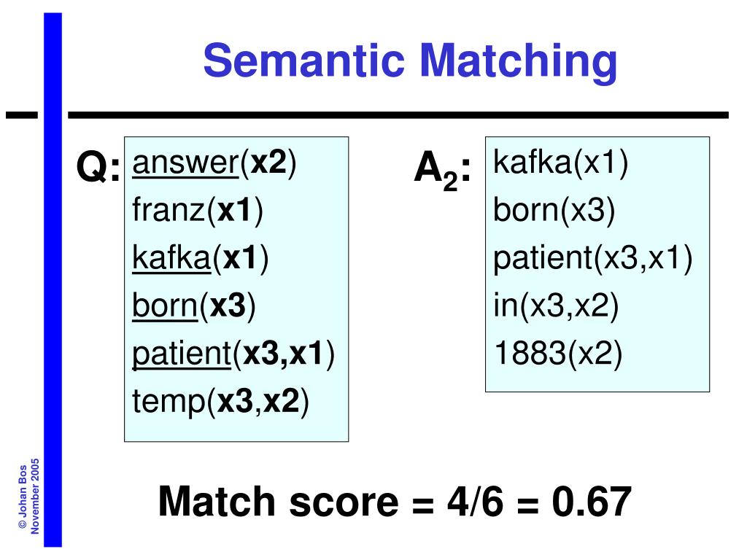Click the 0.67 result value

592,502
